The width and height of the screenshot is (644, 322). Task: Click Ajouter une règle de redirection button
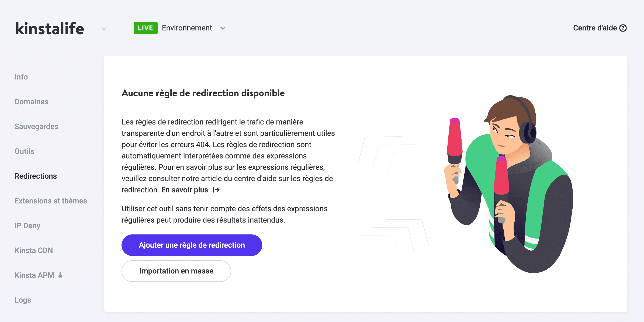[191, 245]
